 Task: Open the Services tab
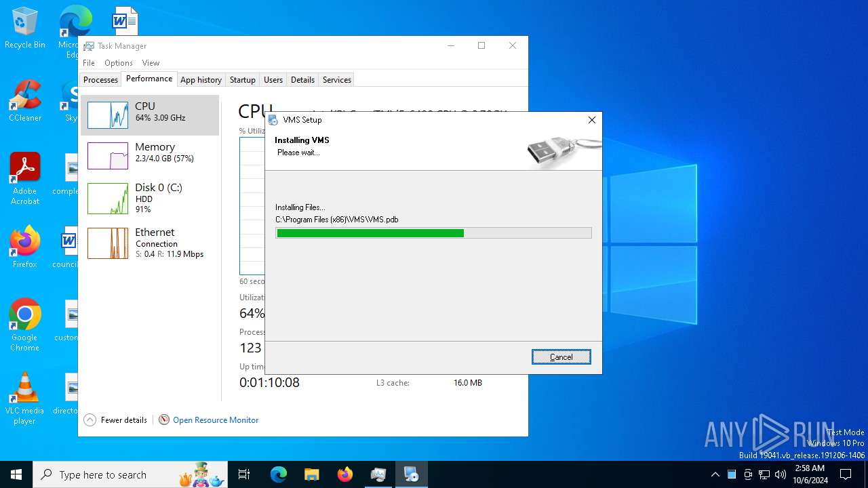(x=337, y=80)
